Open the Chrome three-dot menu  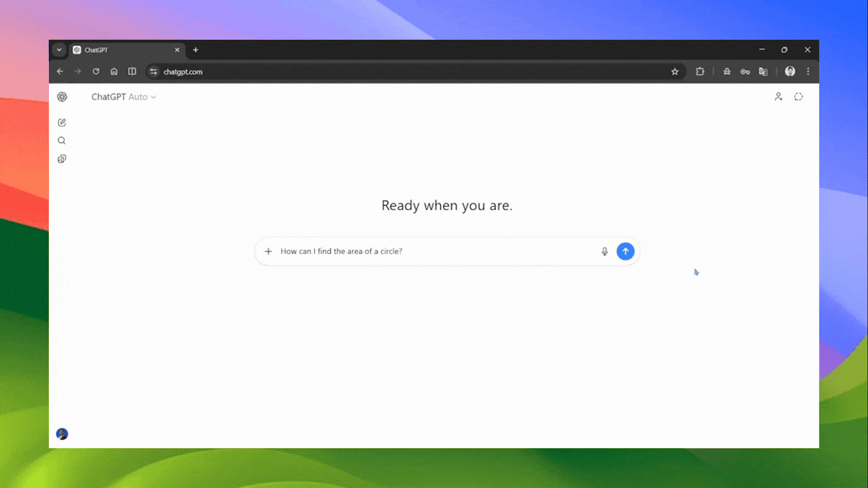(x=808, y=72)
